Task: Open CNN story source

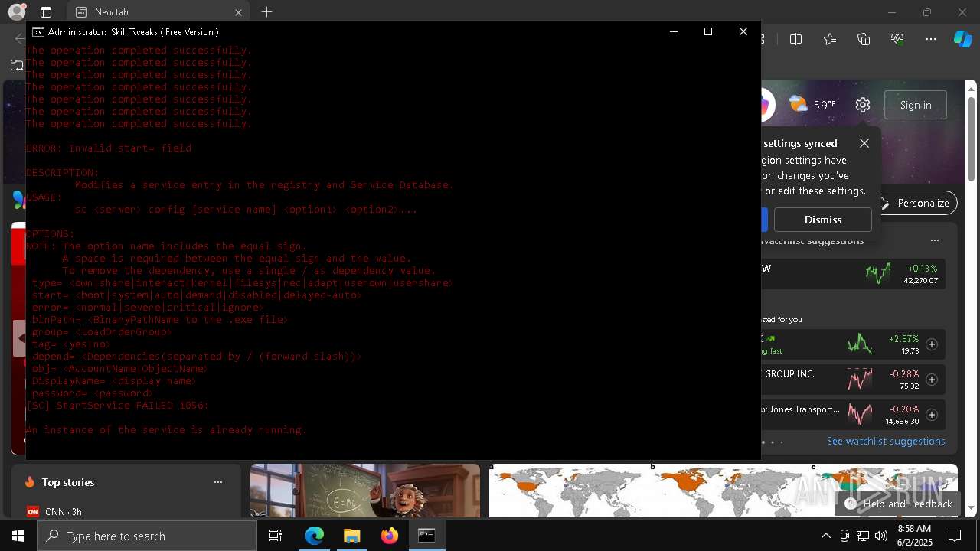Action: click(x=54, y=511)
